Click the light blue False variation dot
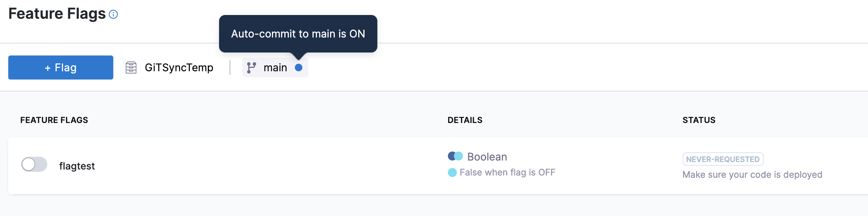 click(452, 172)
